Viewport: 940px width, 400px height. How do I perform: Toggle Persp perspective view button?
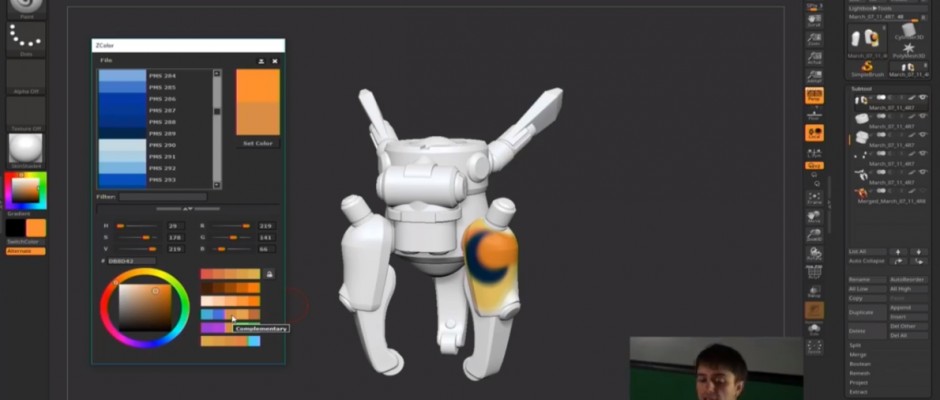click(814, 95)
